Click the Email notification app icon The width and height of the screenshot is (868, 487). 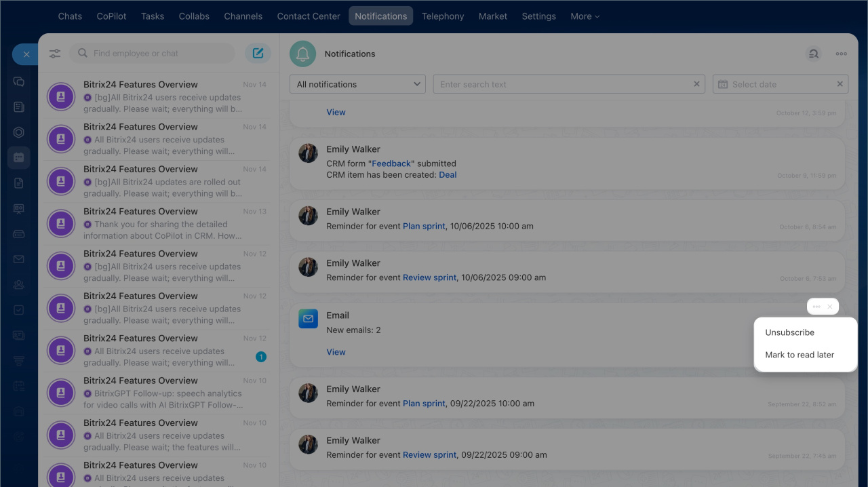308,318
